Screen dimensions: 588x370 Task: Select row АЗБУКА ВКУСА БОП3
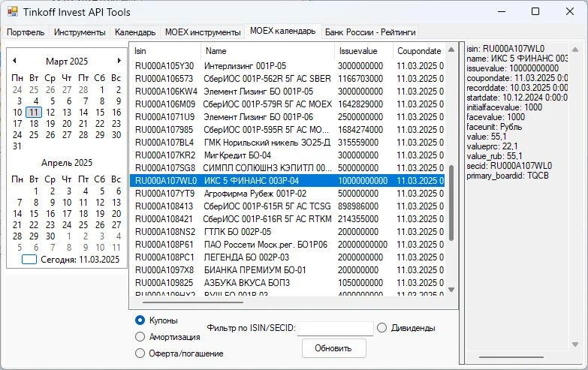(288, 283)
